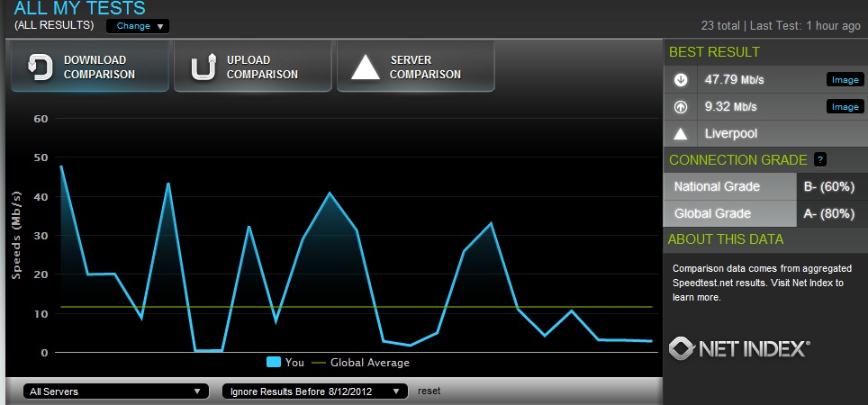Click the server comparison triangle icon

(365, 67)
